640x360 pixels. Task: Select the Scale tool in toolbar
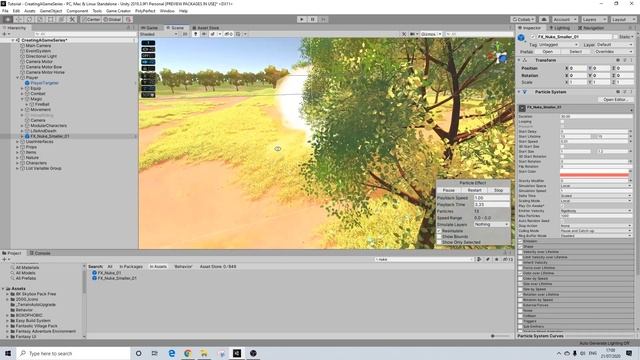(x=40, y=19)
